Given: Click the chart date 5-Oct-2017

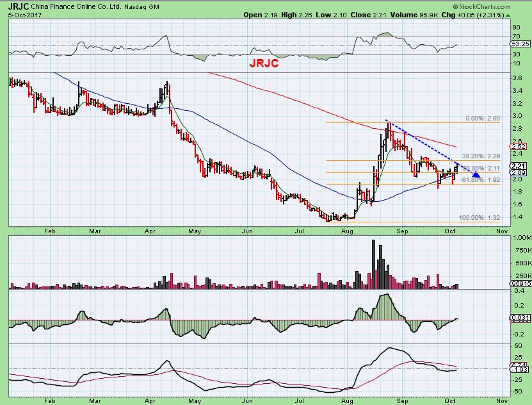Looking at the screenshot, I should [x=24, y=15].
